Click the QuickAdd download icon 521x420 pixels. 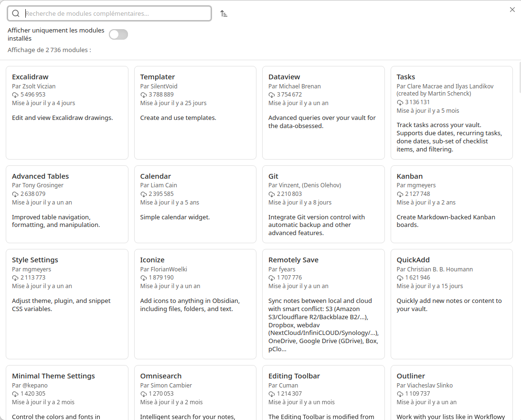click(x=400, y=278)
